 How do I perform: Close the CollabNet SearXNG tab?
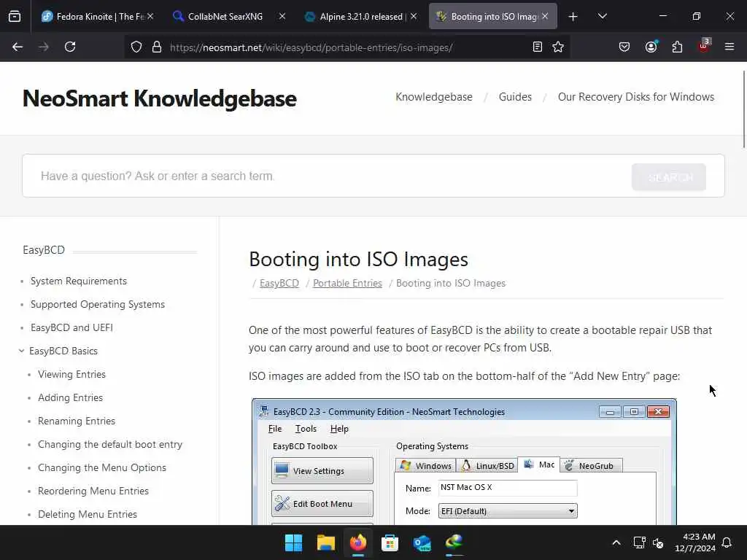click(x=282, y=16)
